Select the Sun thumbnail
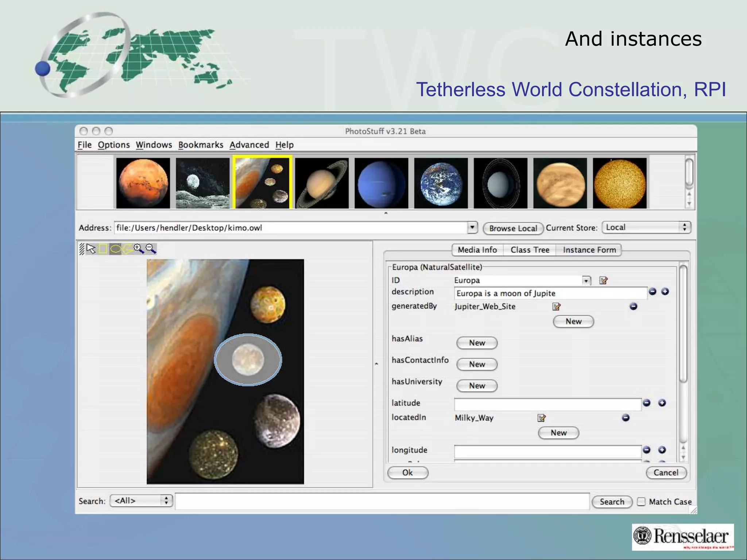 pos(620,183)
